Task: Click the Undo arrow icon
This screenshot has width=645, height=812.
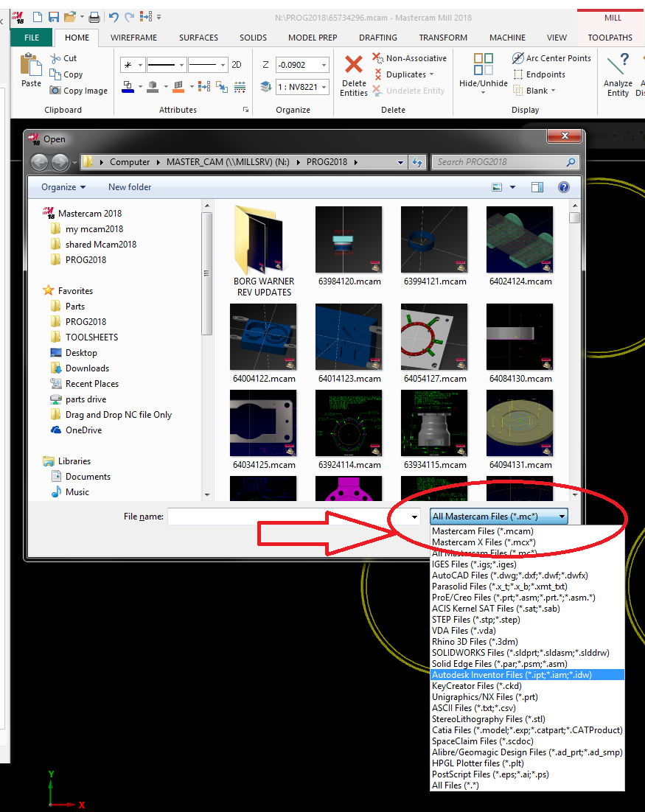Action: tap(114, 17)
